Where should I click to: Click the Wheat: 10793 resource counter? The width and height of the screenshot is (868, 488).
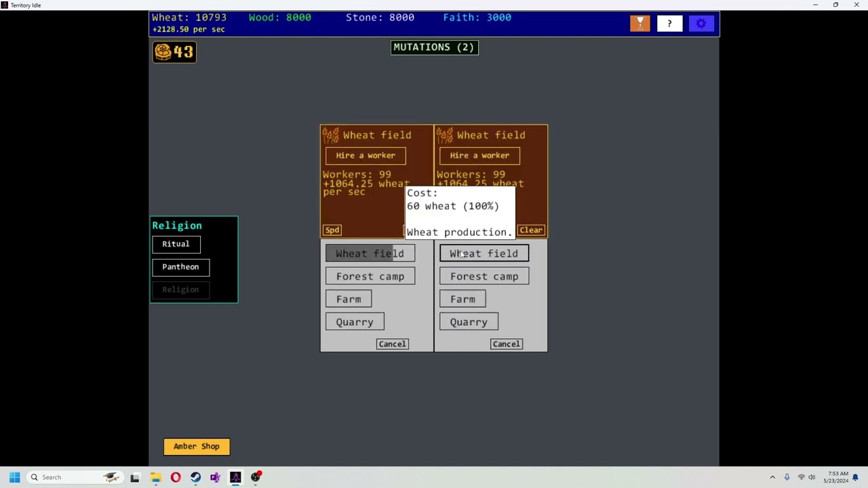pos(189,18)
